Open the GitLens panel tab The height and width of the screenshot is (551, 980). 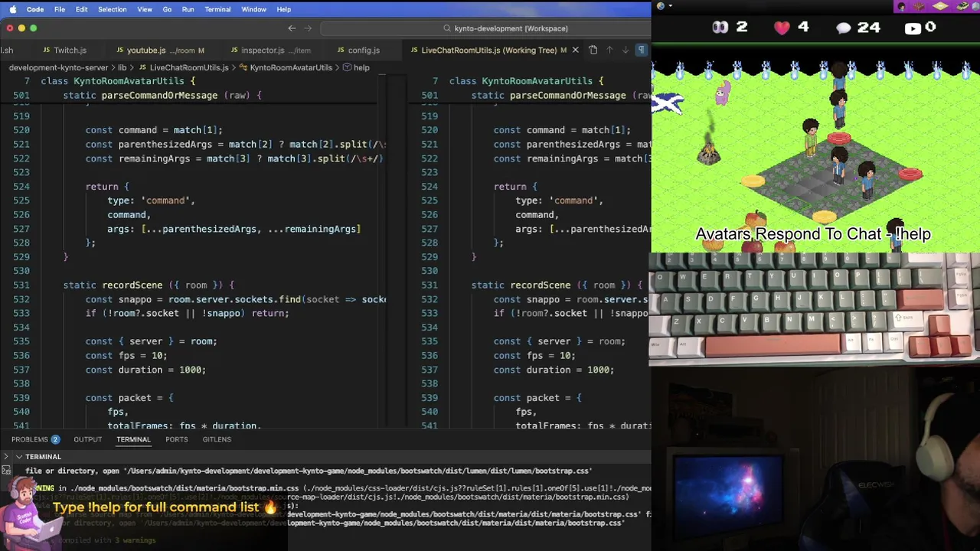click(x=217, y=439)
